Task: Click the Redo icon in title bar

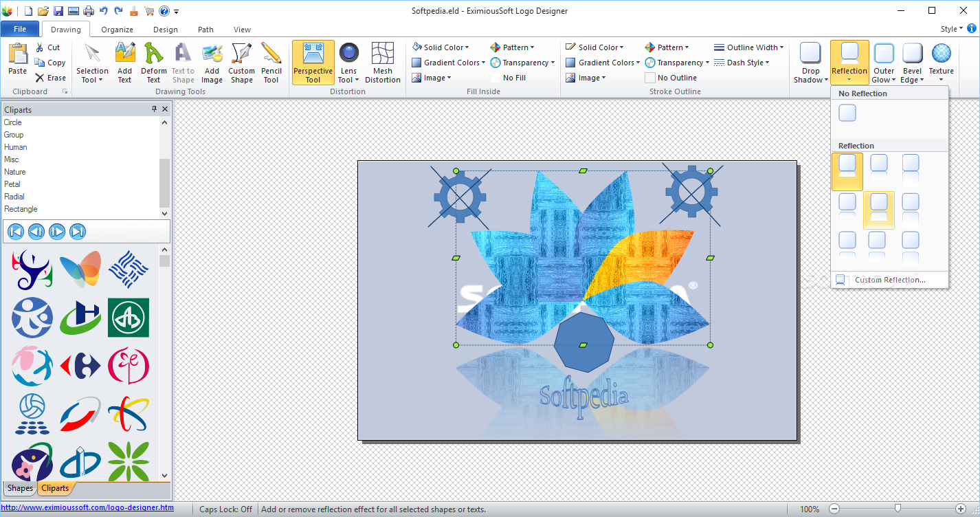Action: [118, 11]
